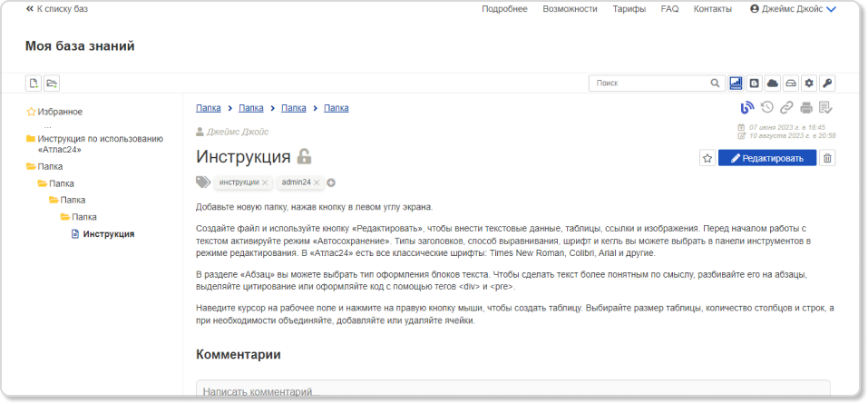
Task: Delete the article via trash icon
Action: click(827, 158)
